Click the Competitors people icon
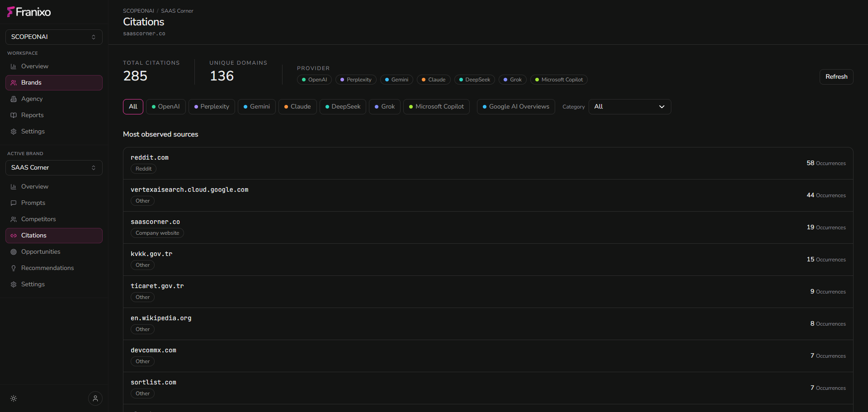The height and width of the screenshot is (412, 868). [14, 219]
